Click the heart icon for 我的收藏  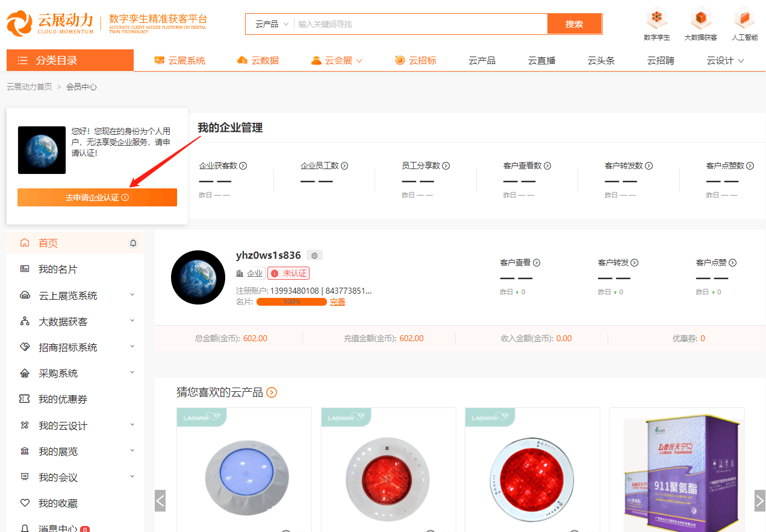pyautogui.click(x=25, y=503)
